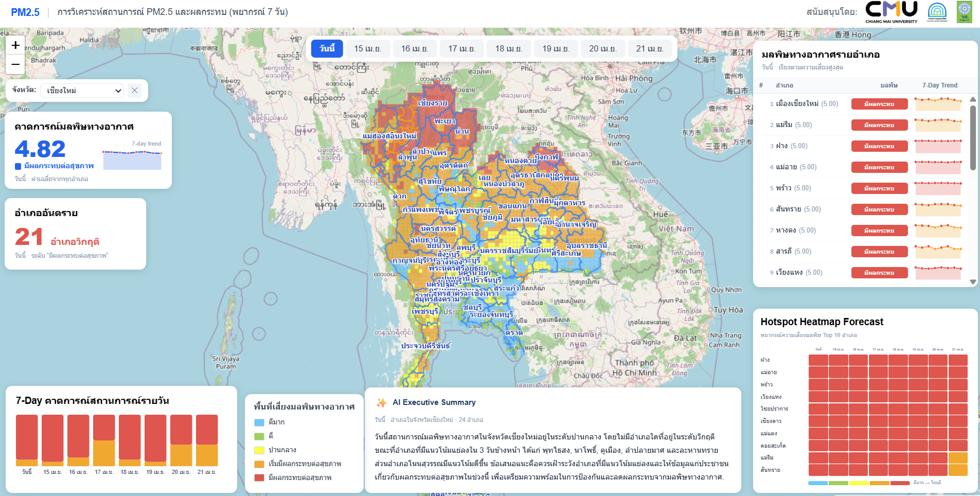Switch to the 15 เม.ย. forecast tab

(x=367, y=48)
